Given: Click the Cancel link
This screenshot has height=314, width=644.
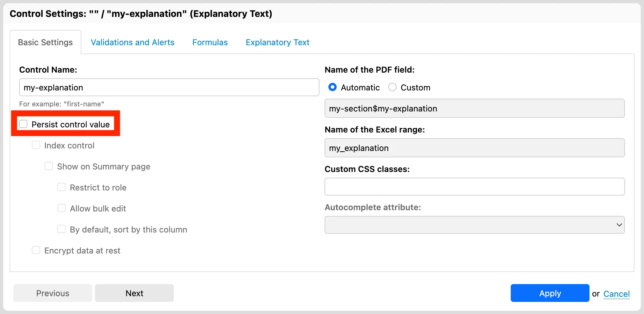Looking at the screenshot, I should [616, 294].
